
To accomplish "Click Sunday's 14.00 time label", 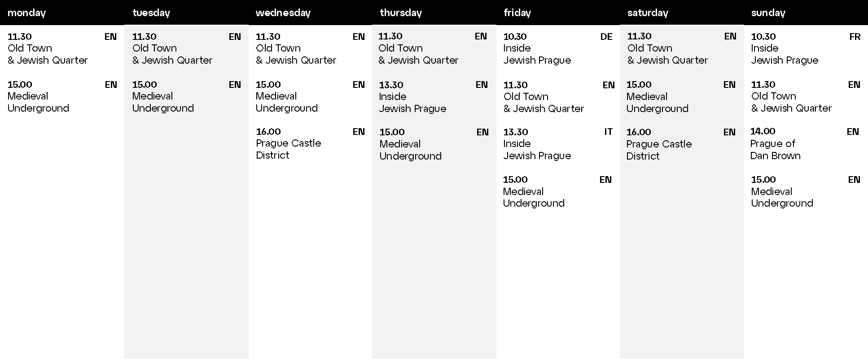I will (763, 131).
